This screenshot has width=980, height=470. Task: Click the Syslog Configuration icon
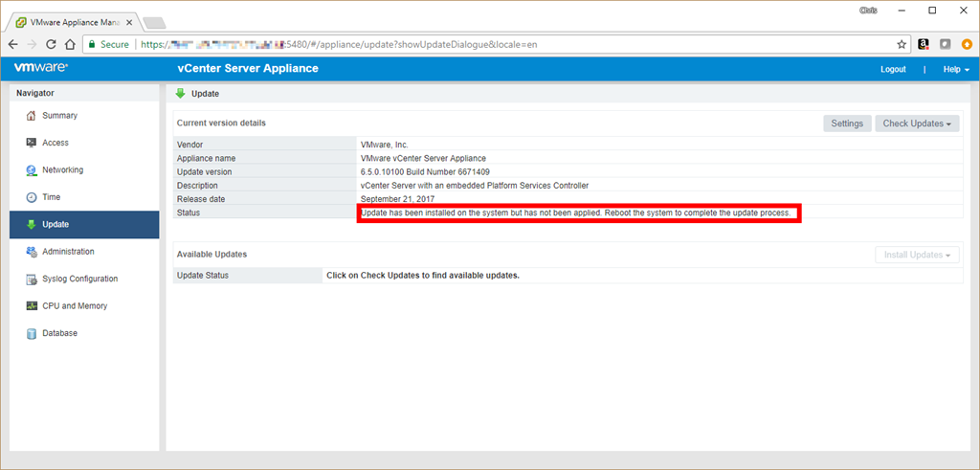pos(32,279)
